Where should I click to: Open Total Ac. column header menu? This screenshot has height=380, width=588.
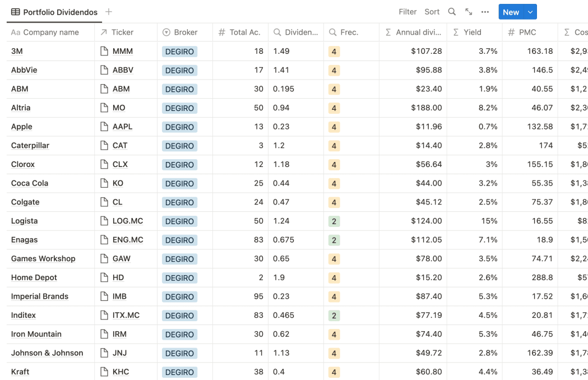pyautogui.click(x=240, y=33)
